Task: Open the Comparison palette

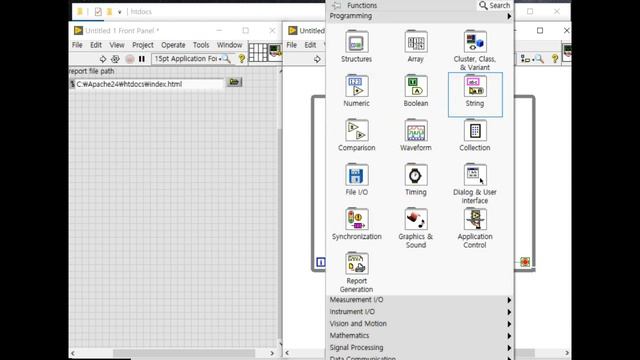Action: [356, 135]
